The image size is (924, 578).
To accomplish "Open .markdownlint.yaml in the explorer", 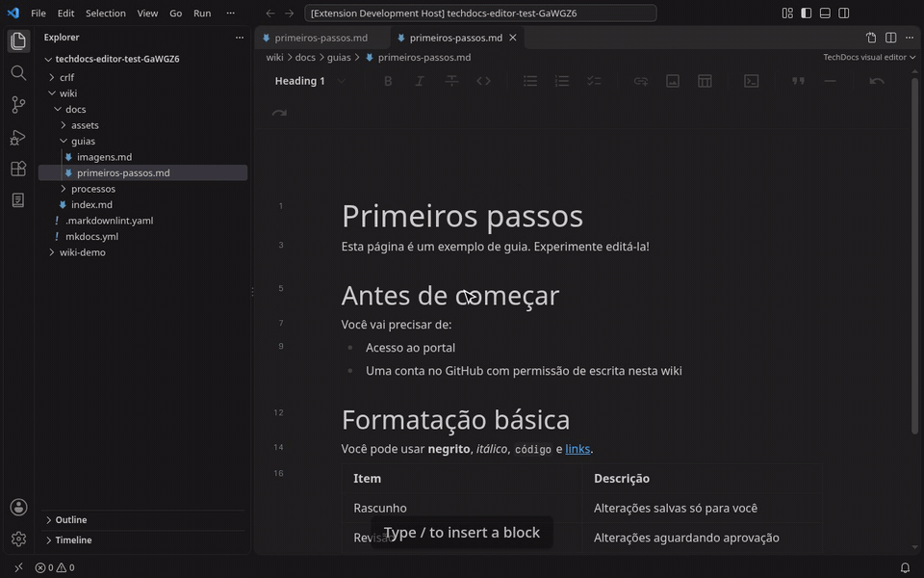I will pyautogui.click(x=142, y=221).
